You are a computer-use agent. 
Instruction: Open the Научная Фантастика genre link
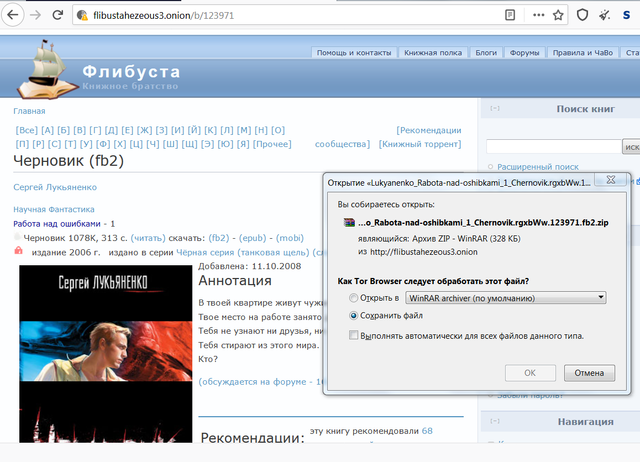[54, 209]
